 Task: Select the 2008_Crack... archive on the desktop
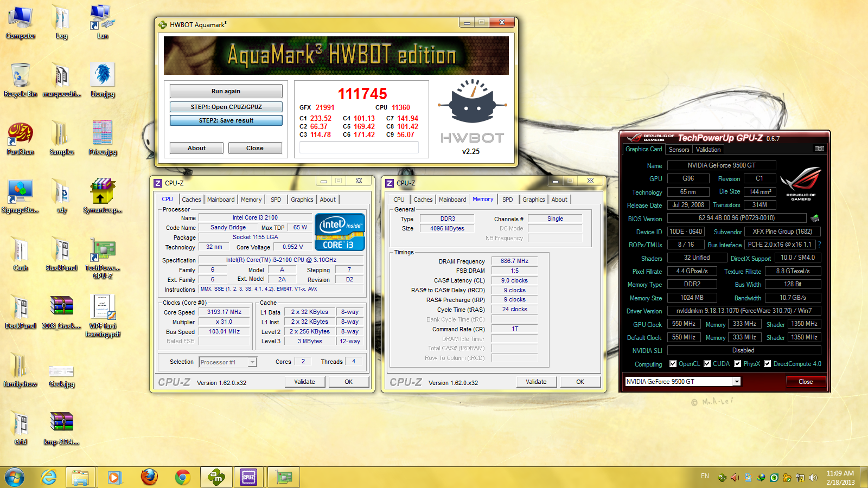pyautogui.click(x=62, y=312)
